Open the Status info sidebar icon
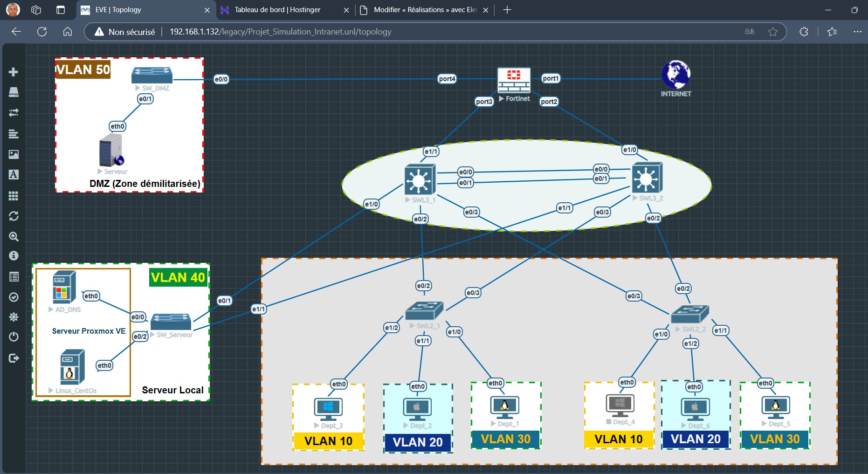This screenshot has height=474, width=868. click(x=14, y=256)
